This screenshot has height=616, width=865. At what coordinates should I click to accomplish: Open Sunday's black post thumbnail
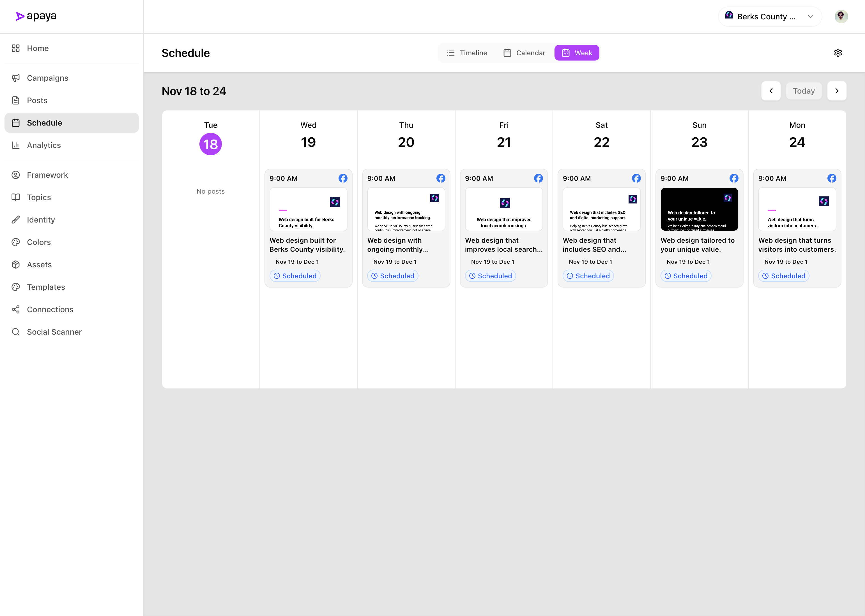click(x=699, y=209)
